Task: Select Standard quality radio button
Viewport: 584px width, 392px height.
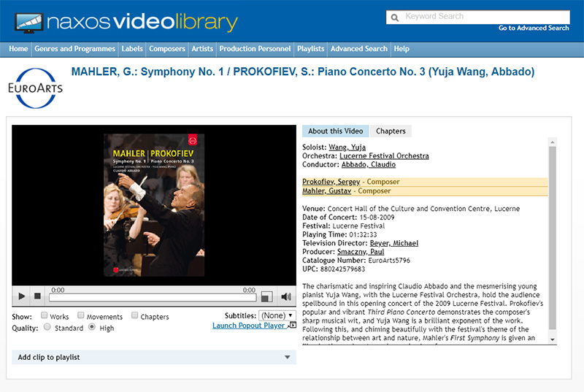Action: click(x=47, y=327)
